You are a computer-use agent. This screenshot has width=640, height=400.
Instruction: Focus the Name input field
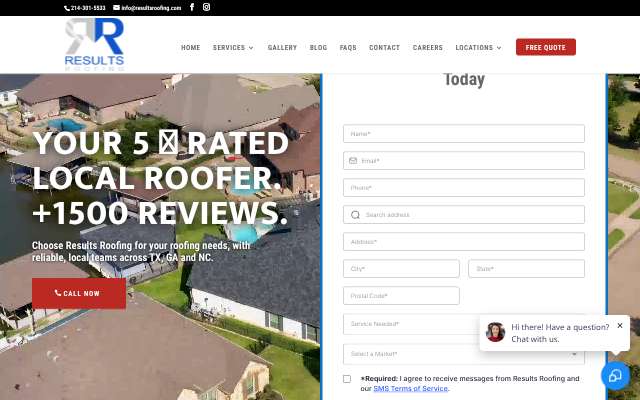[x=464, y=134]
